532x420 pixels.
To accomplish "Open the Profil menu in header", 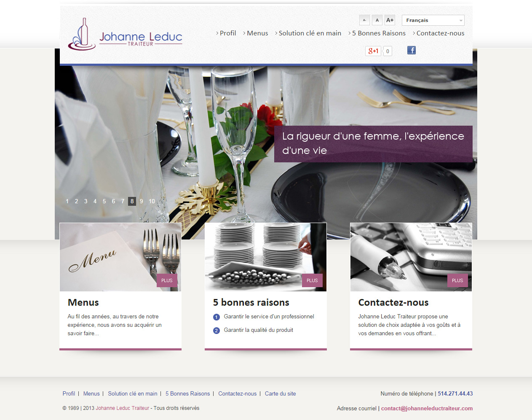I will point(227,33).
